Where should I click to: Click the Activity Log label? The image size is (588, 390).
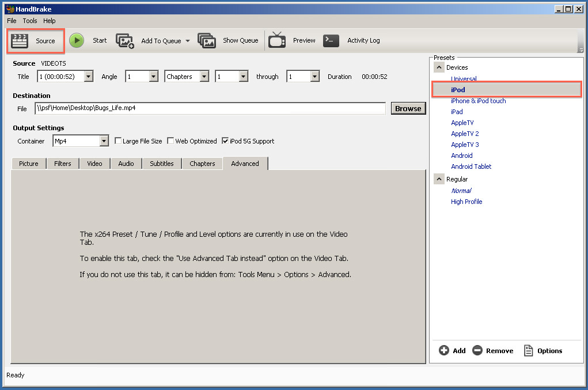pyautogui.click(x=363, y=40)
